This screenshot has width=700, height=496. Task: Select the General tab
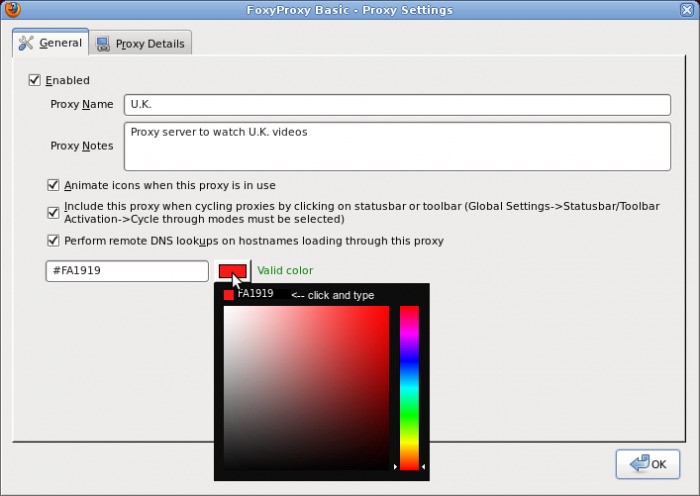[49, 44]
